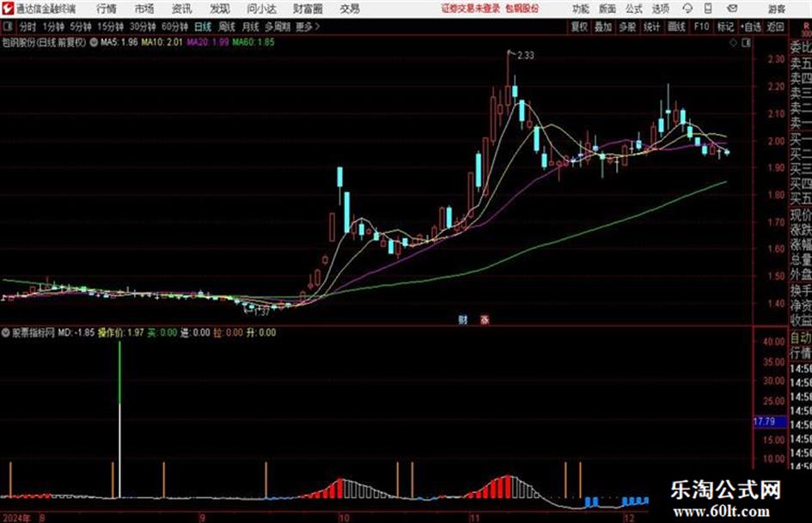The width and height of the screenshot is (812, 523).
Task: Open the 行情 menu
Action: click(107, 9)
